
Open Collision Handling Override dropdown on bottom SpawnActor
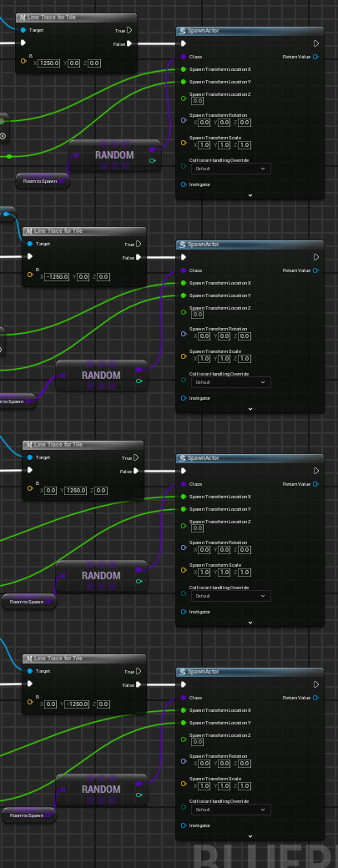231,810
